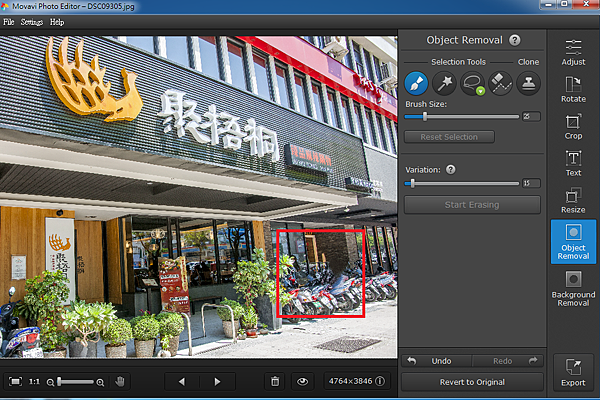Open the Crop tab
600x400 pixels.
573,127
